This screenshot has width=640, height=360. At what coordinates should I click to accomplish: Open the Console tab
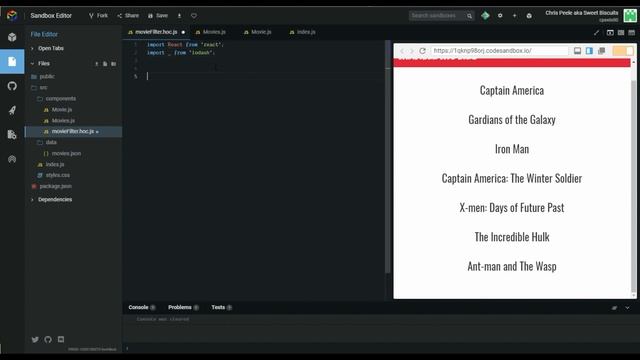point(142,307)
